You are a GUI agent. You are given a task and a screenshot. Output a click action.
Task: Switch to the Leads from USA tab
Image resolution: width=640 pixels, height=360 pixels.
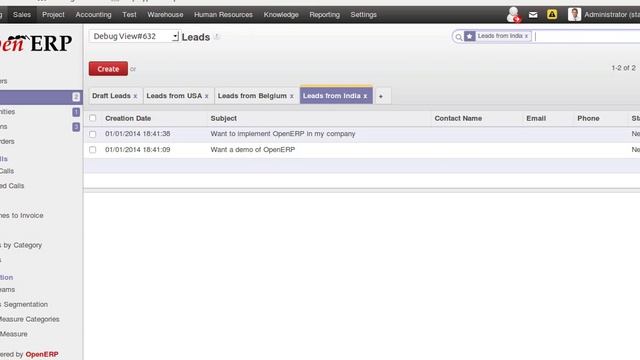click(174, 96)
